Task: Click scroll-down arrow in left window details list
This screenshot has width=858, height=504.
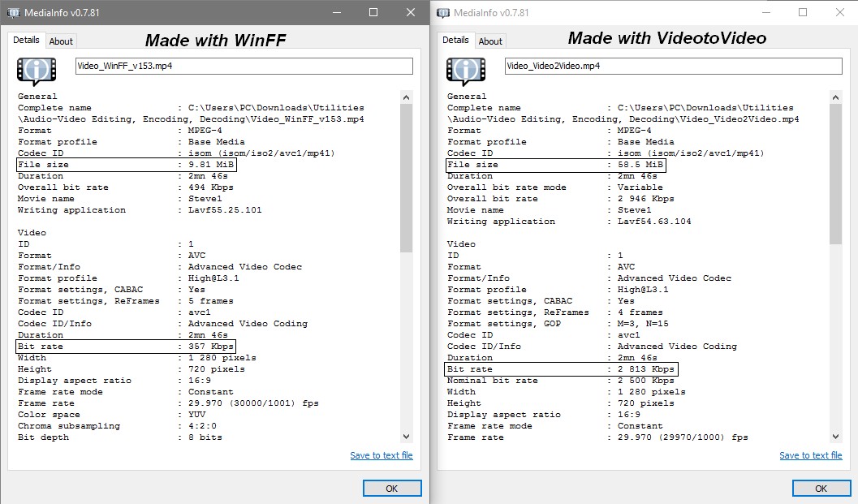Action: coord(406,436)
